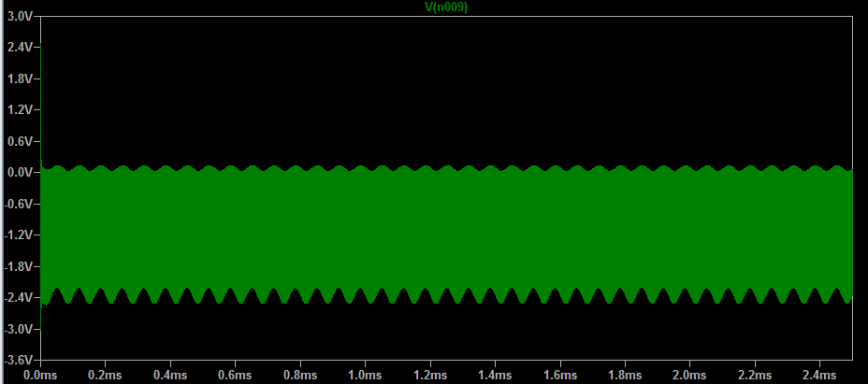Click the 1.8ms time axis label
Screen dimensions: 868x384
point(624,374)
